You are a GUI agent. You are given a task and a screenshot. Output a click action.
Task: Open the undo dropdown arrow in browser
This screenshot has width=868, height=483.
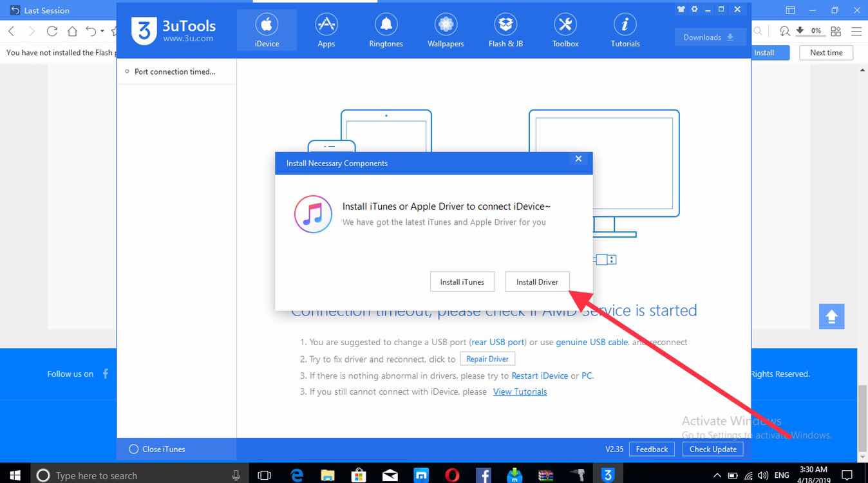[102, 32]
